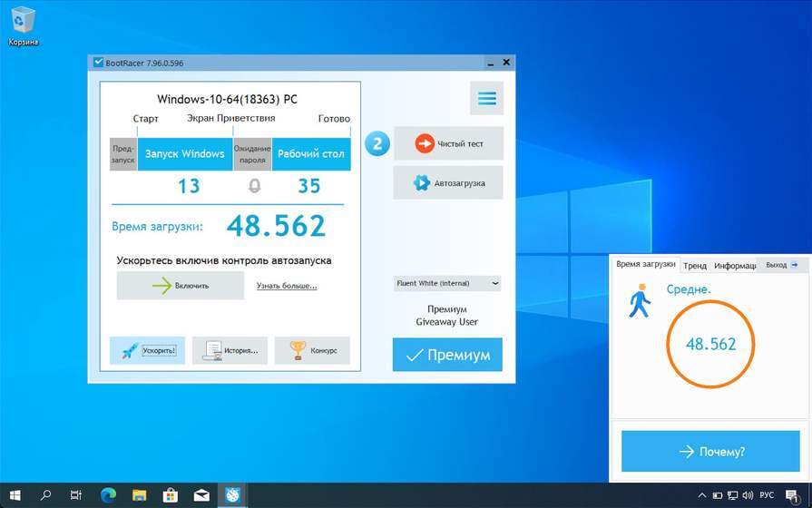The height and width of the screenshot is (508, 812).
Task: Switch to the Информация tab
Action: click(x=735, y=265)
